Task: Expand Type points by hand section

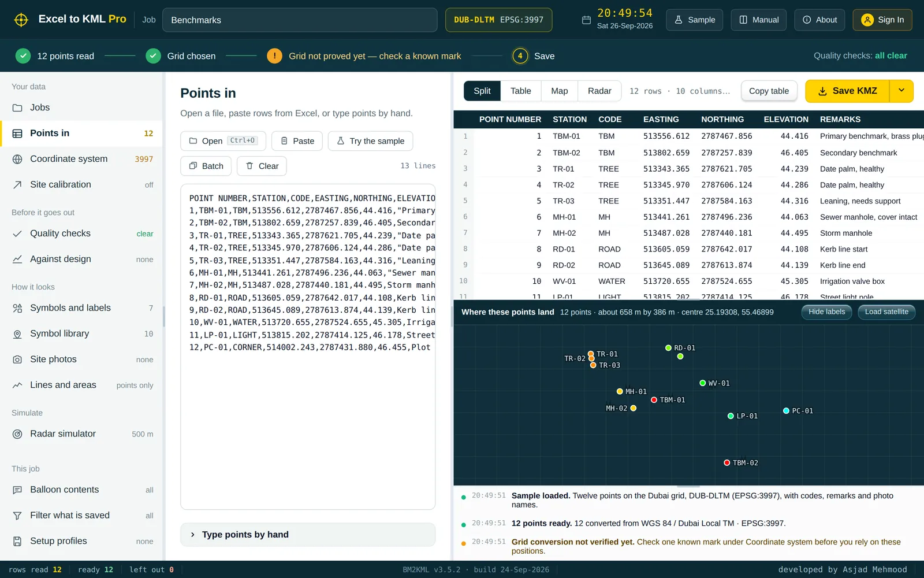Action: 308,535
